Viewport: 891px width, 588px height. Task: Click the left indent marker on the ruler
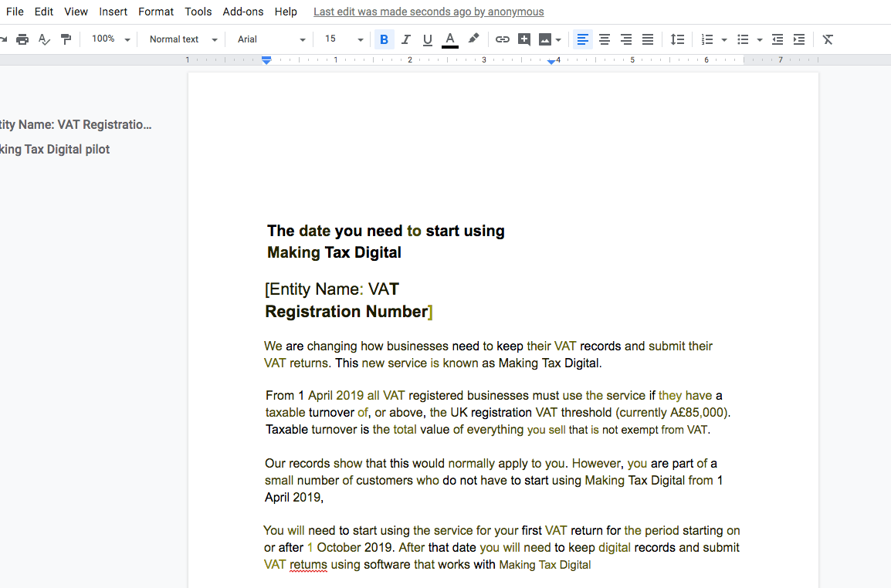(266, 60)
